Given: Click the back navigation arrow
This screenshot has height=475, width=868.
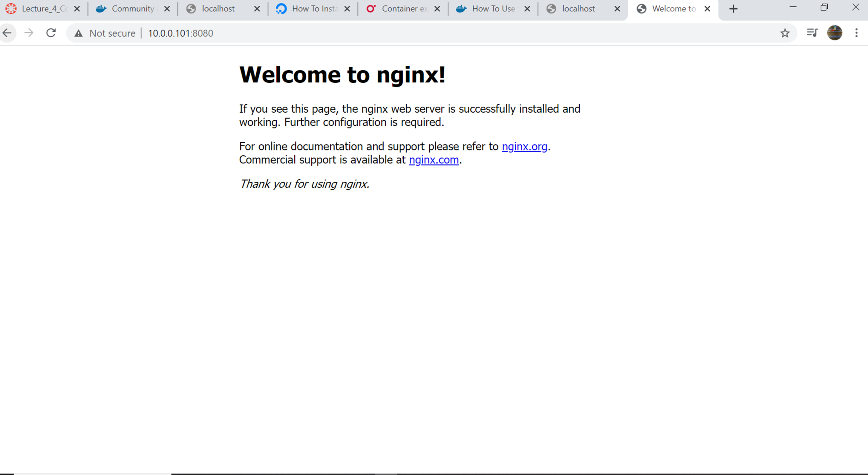Looking at the screenshot, I should [x=7, y=33].
